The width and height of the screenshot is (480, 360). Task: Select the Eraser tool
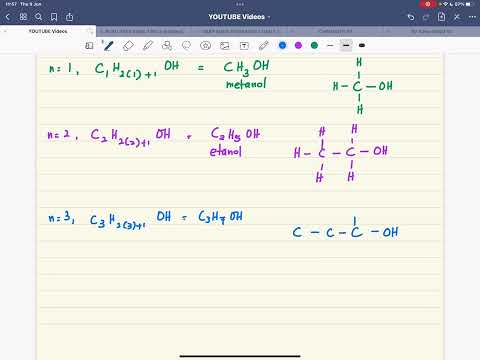point(128,46)
